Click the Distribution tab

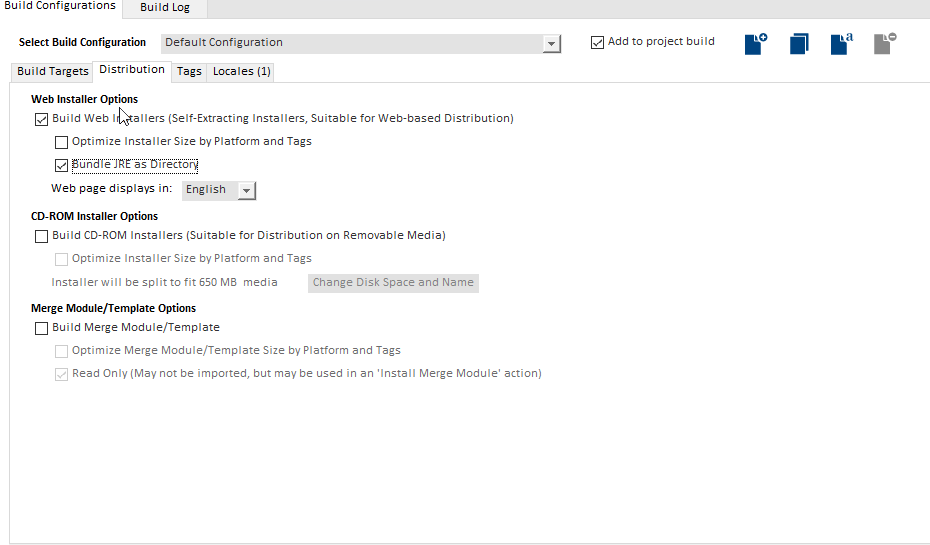[x=132, y=70]
